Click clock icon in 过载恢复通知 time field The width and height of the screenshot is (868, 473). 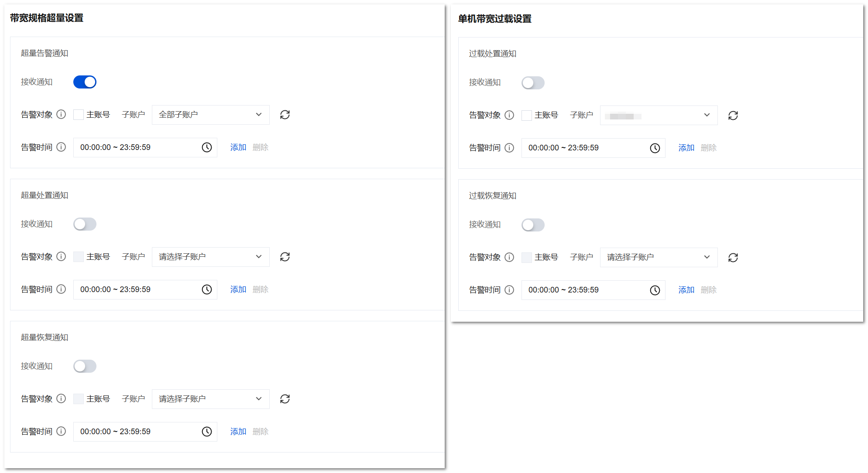[x=655, y=290]
